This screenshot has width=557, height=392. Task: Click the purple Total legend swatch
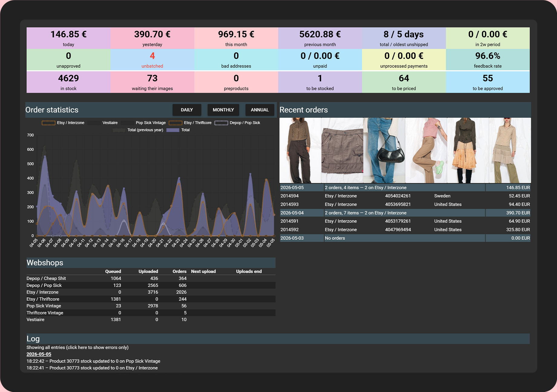tap(173, 130)
